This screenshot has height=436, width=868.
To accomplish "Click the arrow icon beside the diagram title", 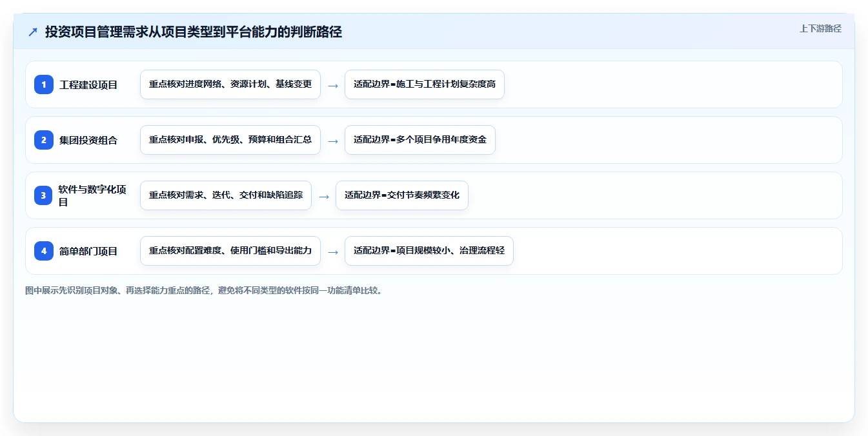I will [33, 32].
